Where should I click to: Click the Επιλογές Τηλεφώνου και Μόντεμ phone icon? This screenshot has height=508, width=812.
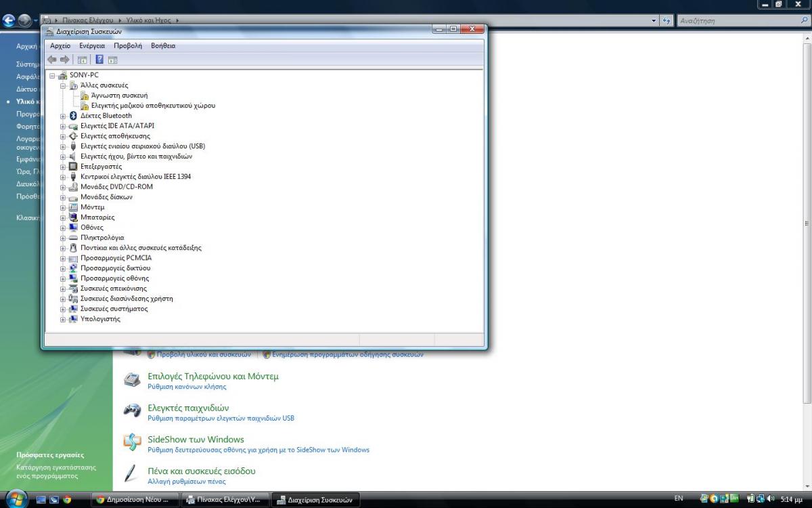[132, 379]
